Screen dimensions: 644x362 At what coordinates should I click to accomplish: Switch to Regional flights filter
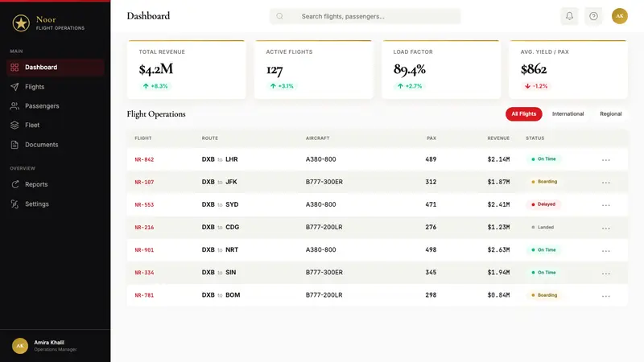611,113
